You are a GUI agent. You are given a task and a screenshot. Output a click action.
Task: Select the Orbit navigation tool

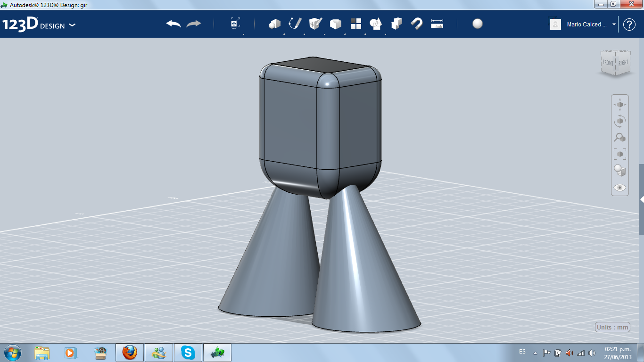pyautogui.click(x=620, y=121)
